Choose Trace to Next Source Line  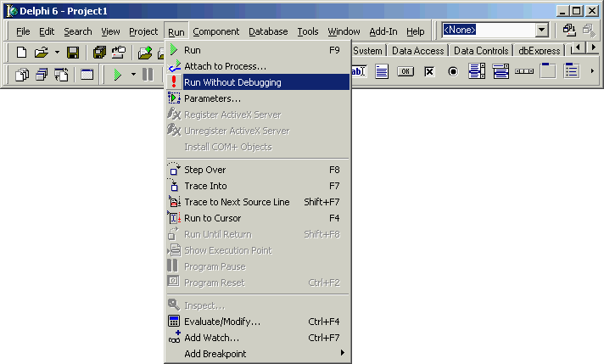click(x=258, y=202)
